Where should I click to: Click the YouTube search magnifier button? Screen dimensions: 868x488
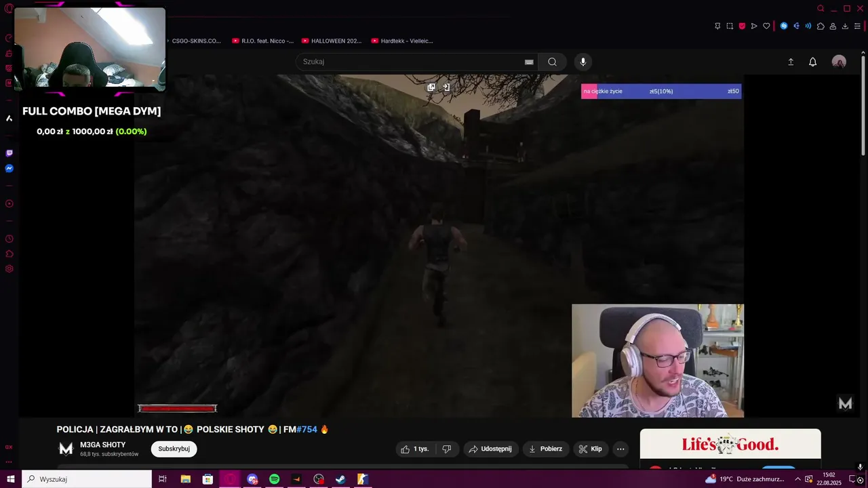pos(552,62)
